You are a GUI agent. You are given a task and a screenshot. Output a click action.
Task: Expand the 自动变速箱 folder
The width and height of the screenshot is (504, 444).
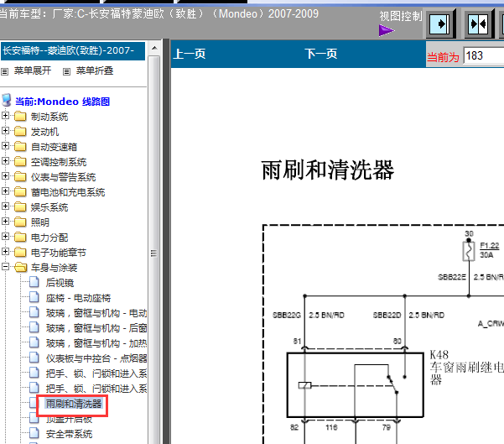[x=5, y=145]
